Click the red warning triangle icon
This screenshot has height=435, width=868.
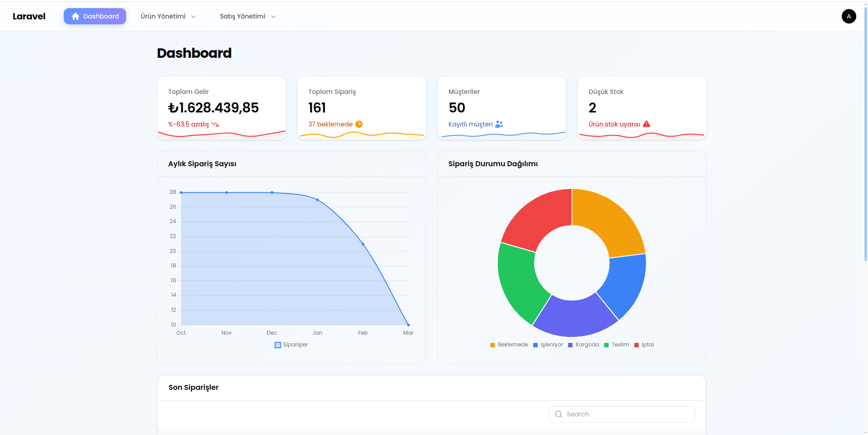pos(646,124)
